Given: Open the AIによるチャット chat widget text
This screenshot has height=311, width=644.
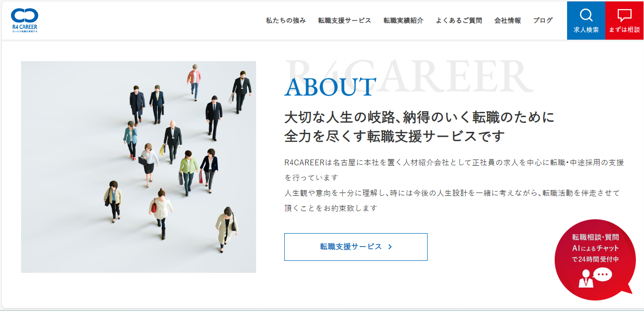Looking at the screenshot, I should (595, 248).
